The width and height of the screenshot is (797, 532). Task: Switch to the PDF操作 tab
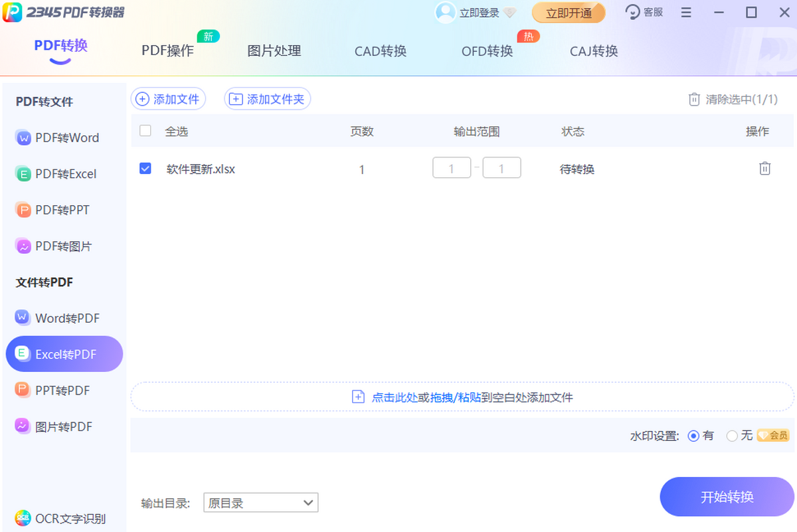point(167,51)
